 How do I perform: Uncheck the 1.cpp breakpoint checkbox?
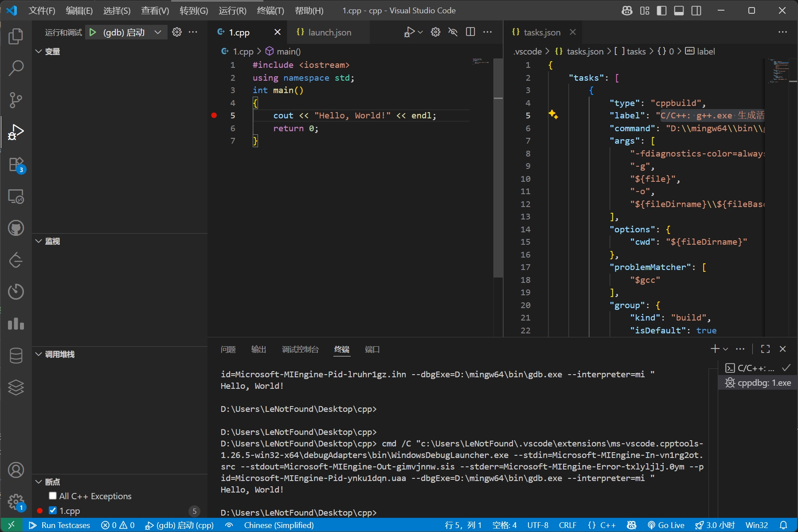click(x=53, y=510)
